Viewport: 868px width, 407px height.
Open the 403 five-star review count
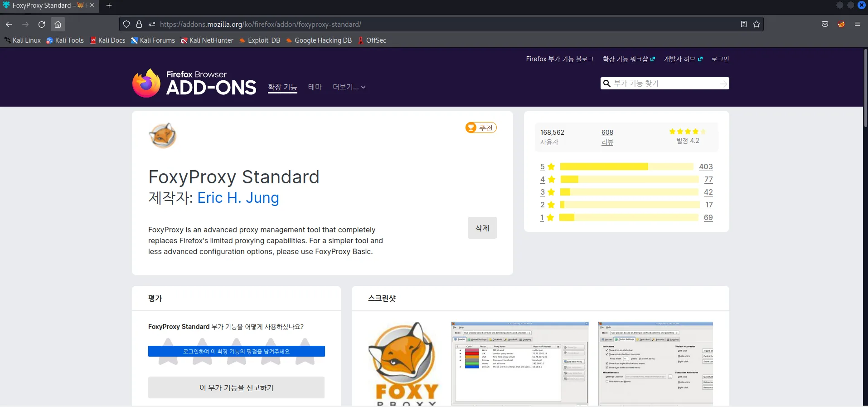pyautogui.click(x=706, y=167)
